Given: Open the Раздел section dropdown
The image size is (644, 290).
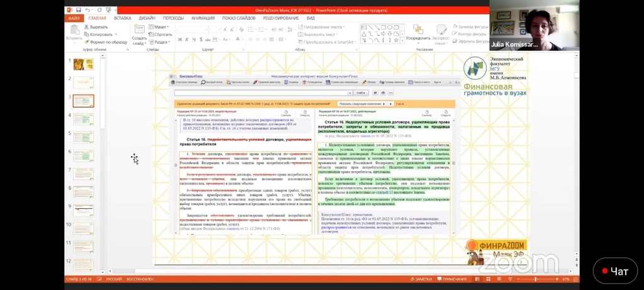Looking at the screenshot, I should [159, 42].
